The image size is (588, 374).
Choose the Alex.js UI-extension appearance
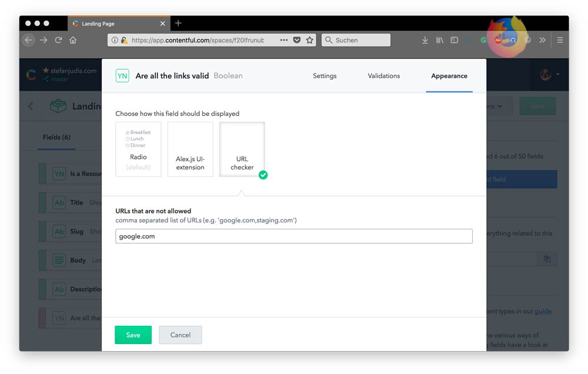tap(190, 149)
